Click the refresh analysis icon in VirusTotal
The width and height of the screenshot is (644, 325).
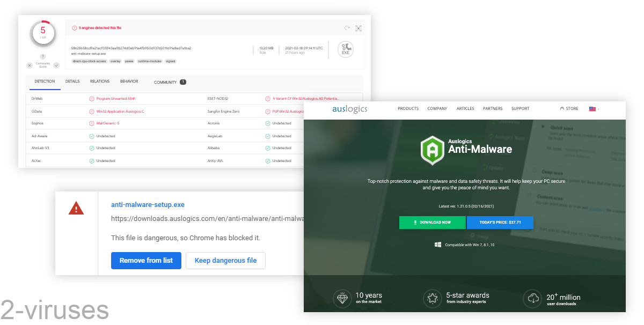click(347, 28)
